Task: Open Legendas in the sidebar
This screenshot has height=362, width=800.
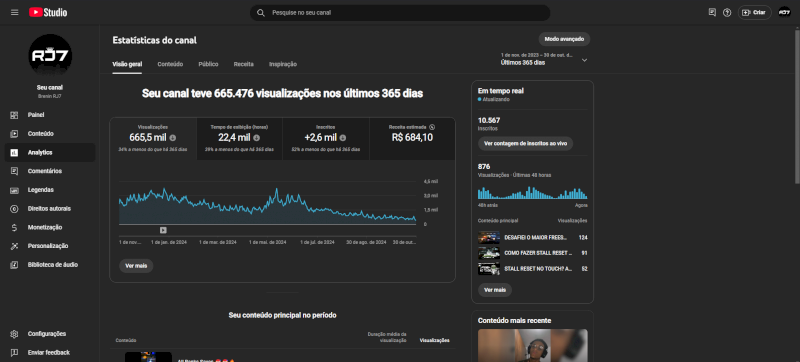Action: coord(50,190)
